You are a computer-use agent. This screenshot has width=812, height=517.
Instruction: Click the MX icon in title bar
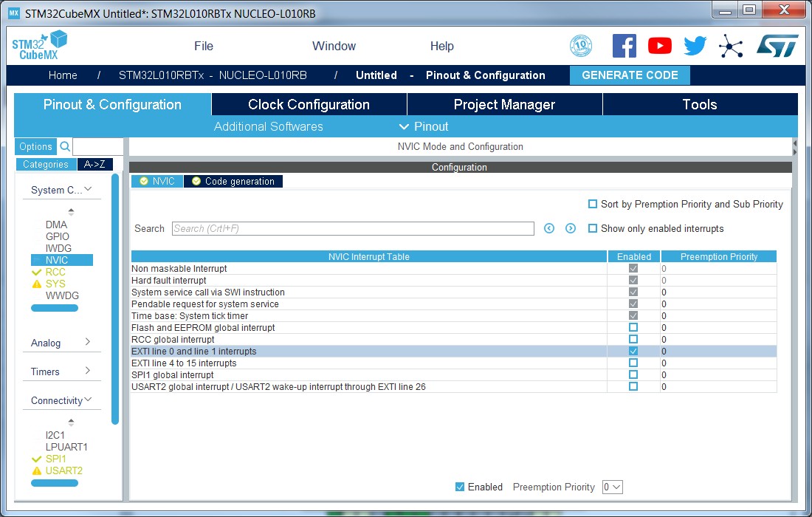[x=14, y=13]
